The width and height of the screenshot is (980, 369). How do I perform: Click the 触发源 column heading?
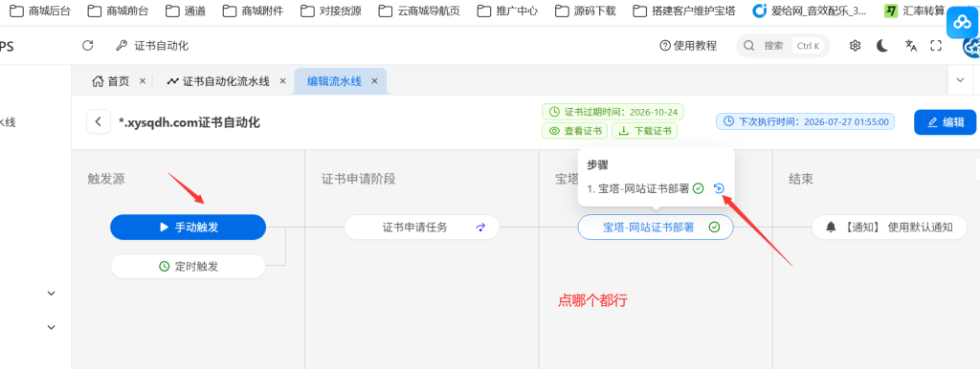click(x=106, y=179)
